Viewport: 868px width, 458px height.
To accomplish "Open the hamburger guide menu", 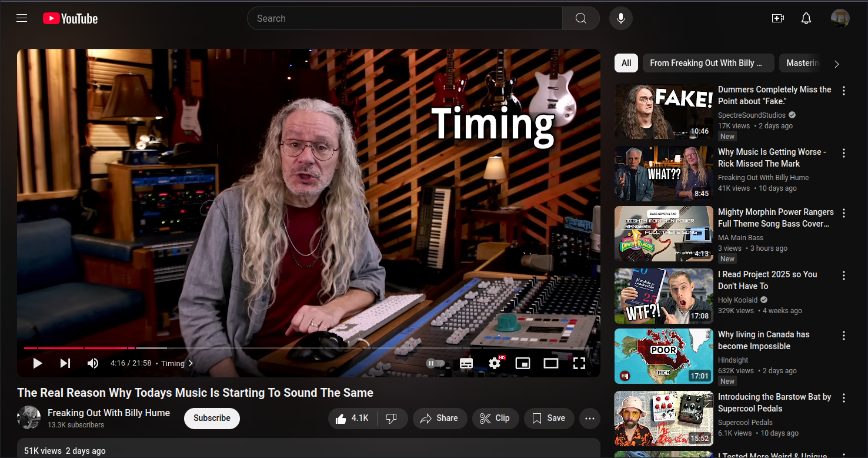I will (22, 18).
